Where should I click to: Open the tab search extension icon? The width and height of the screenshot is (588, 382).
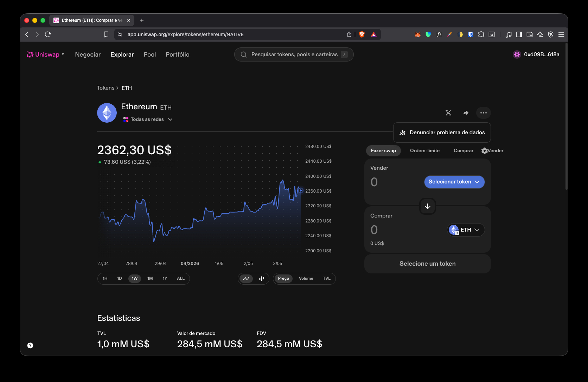coord(492,34)
